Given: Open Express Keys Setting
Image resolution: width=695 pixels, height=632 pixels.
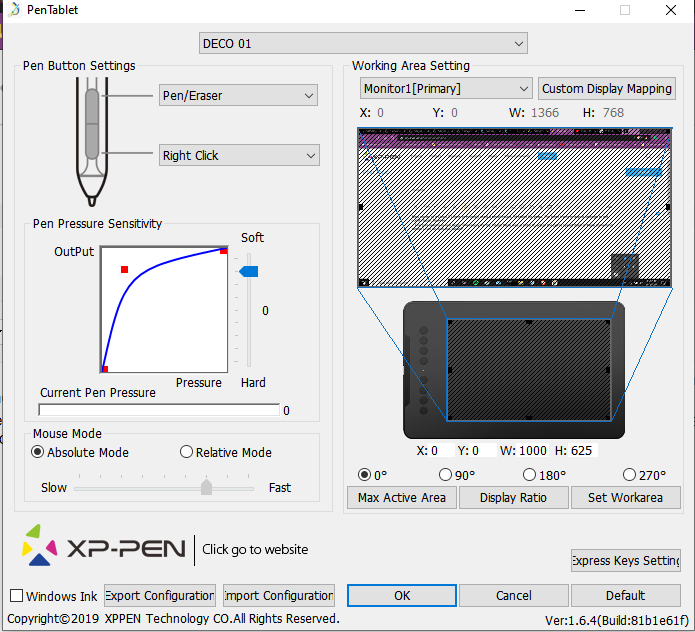Looking at the screenshot, I should coord(626,560).
